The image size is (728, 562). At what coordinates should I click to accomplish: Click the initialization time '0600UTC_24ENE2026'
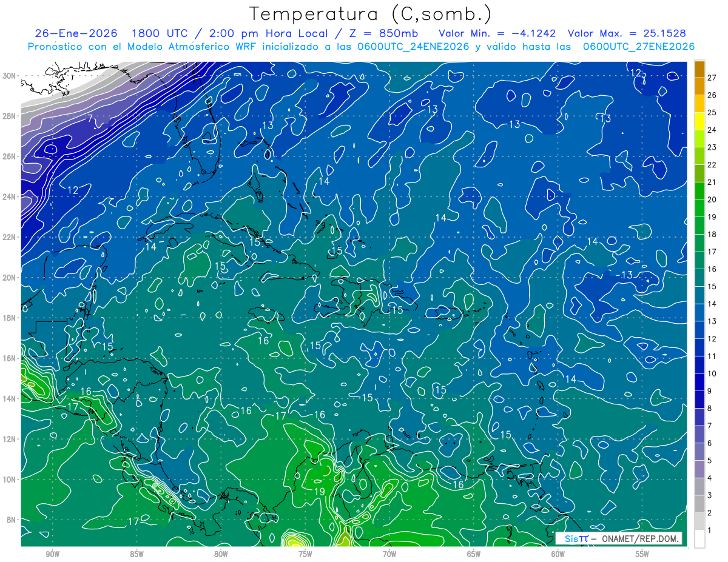(x=413, y=47)
